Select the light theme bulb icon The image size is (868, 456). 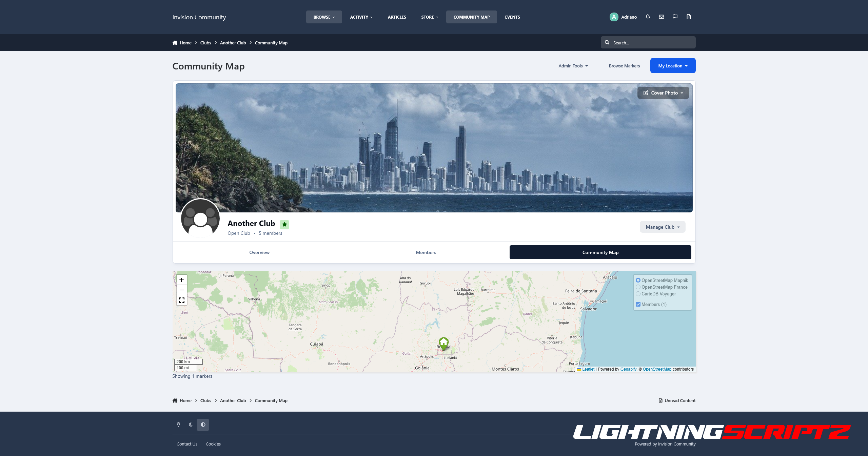(x=178, y=425)
